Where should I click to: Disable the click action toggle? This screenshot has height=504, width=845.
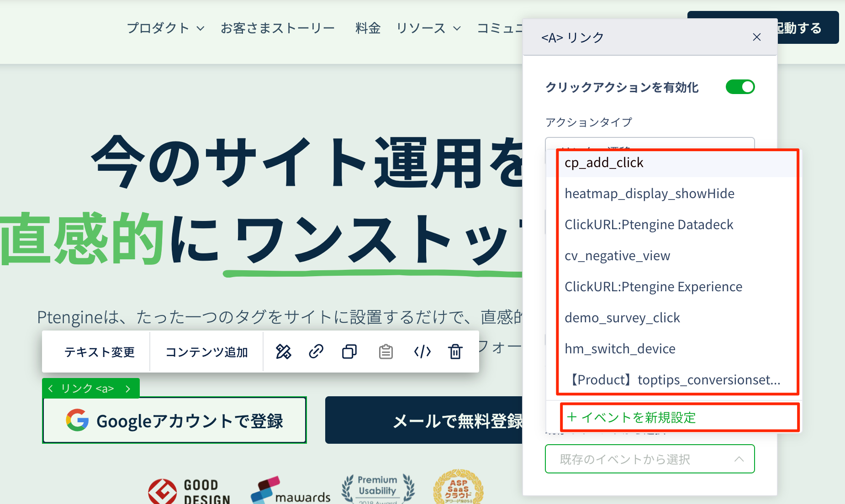[x=740, y=87]
